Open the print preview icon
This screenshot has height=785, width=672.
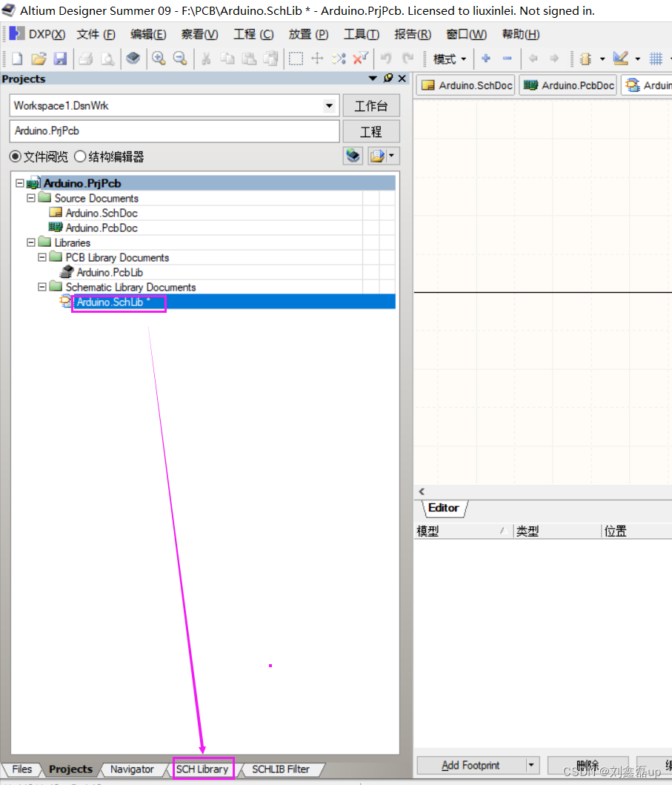click(107, 59)
